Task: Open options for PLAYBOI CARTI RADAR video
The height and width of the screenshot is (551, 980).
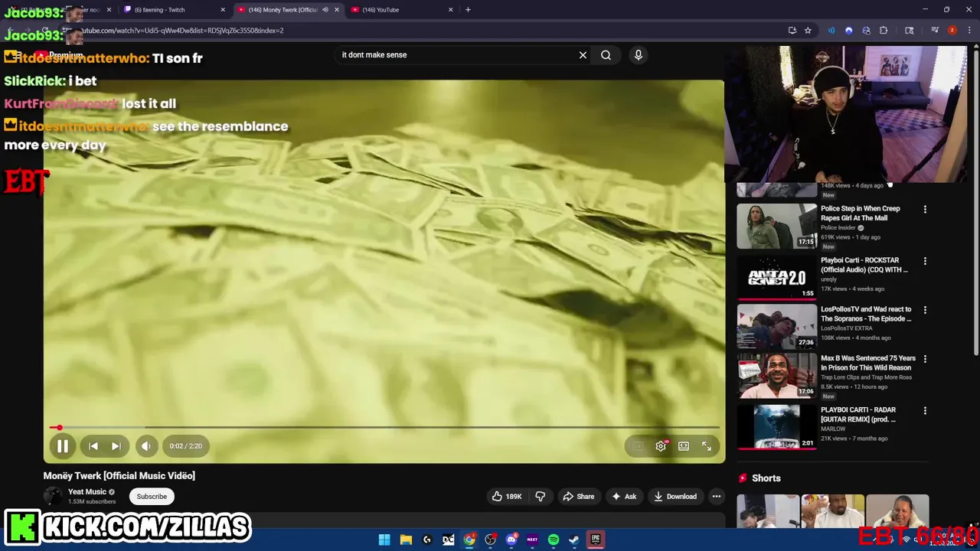Action: click(925, 411)
